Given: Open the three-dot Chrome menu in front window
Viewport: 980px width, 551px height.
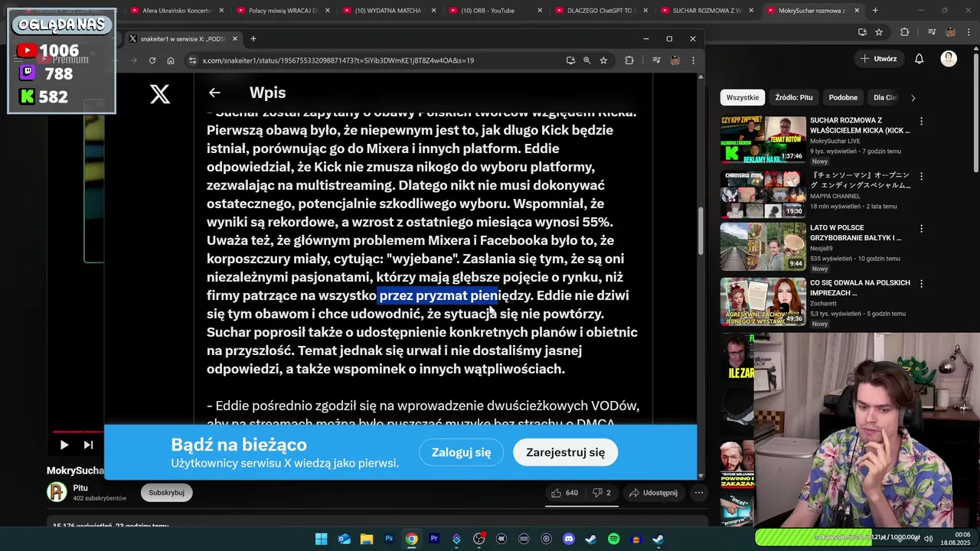Looking at the screenshot, I should (x=694, y=60).
